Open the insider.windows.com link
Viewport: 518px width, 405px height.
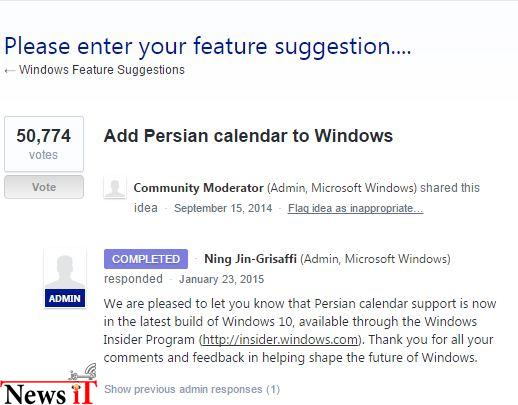280,340
